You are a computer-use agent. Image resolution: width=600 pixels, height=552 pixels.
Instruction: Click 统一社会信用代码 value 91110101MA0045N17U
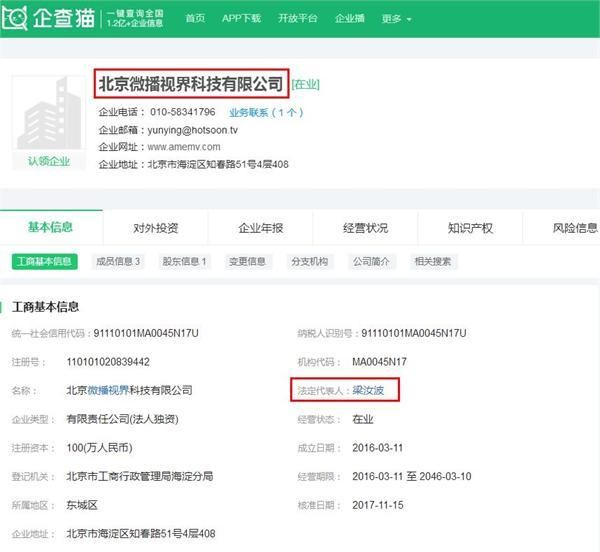tap(146, 333)
